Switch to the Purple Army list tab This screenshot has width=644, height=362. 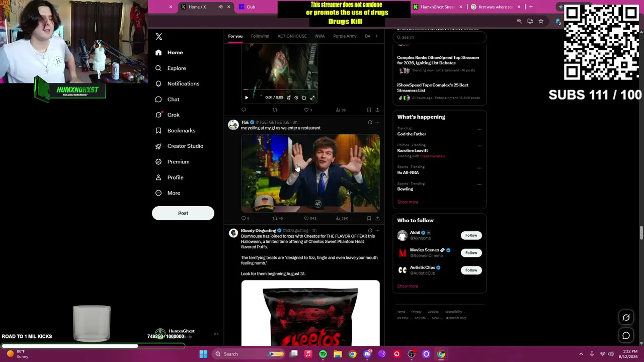click(345, 36)
